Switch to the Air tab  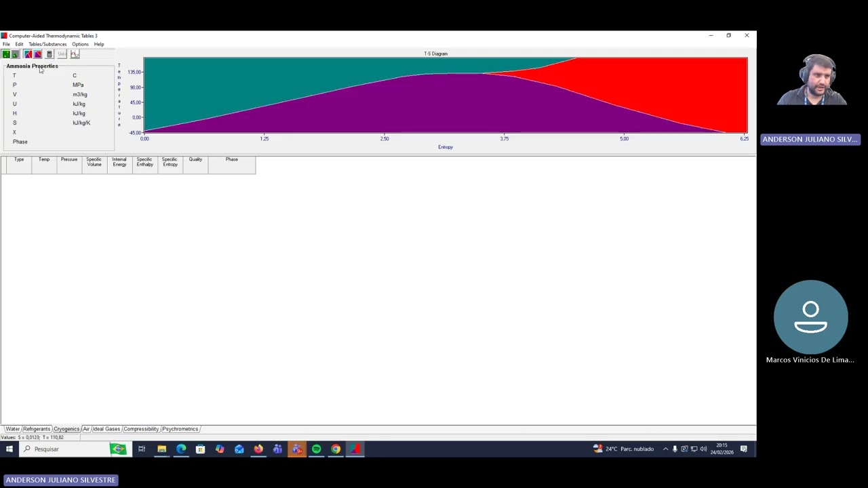coord(86,429)
